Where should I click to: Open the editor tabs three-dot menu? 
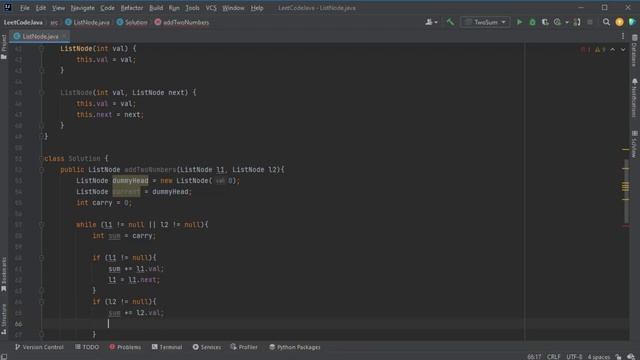[x=623, y=36]
